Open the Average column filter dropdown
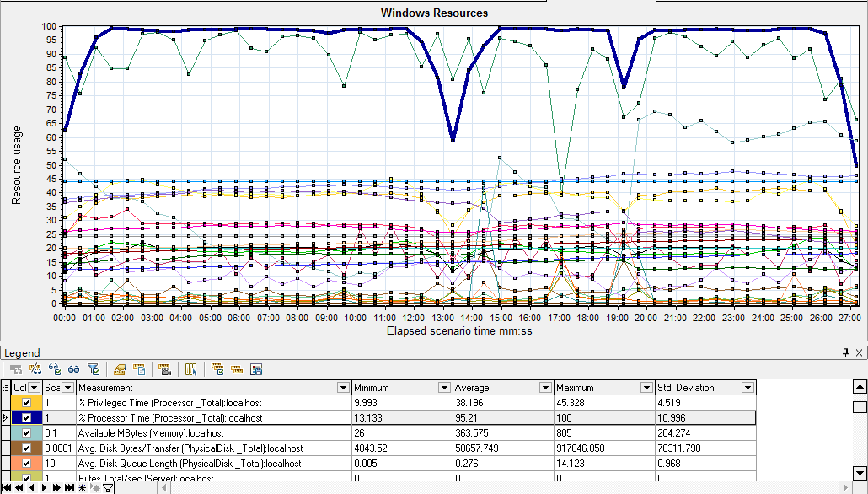The width and height of the screenshot is (868, 494). (x=545, y=388)
